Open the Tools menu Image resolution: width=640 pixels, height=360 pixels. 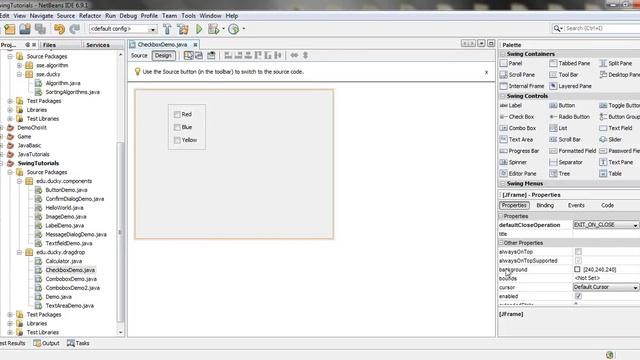click(188, 16)
